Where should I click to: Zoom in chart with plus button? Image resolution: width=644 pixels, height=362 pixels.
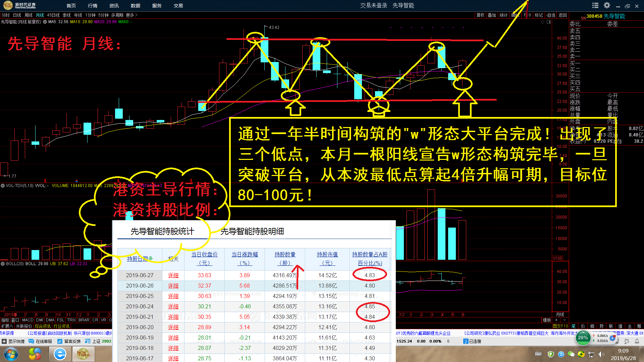[556, 320]
